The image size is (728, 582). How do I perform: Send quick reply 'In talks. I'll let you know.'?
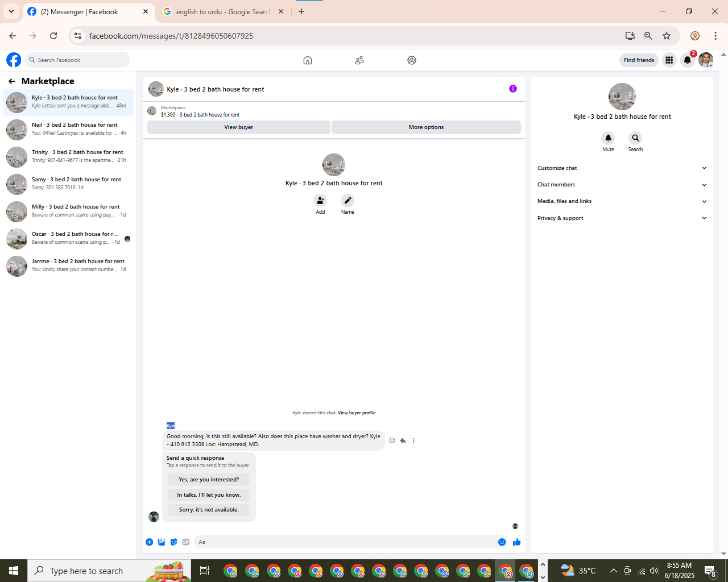pos(209,495)
